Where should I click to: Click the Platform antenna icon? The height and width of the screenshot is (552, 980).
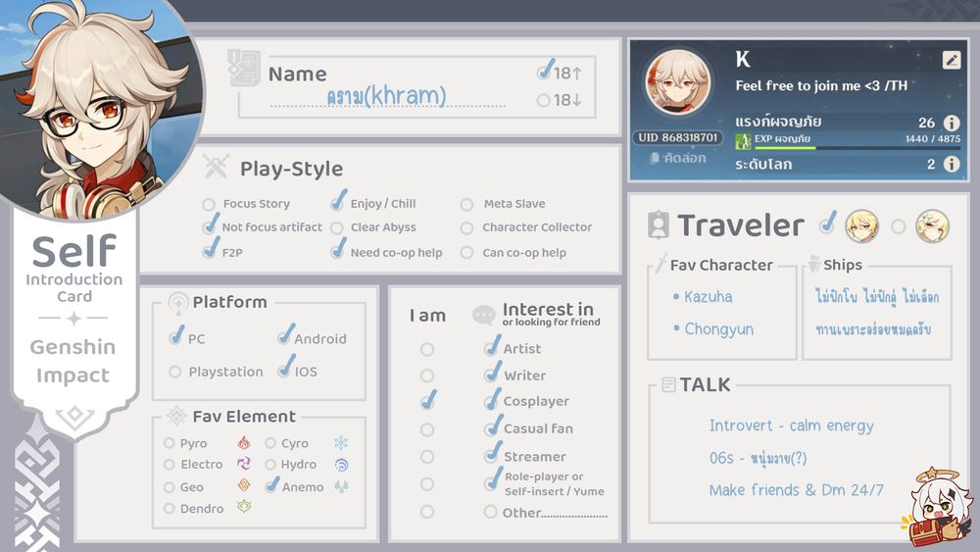pos(178,303)
